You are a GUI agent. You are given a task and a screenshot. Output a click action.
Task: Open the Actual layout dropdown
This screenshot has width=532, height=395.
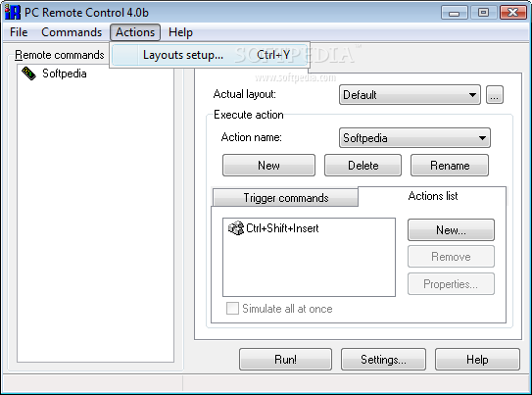tap(410, 95)
